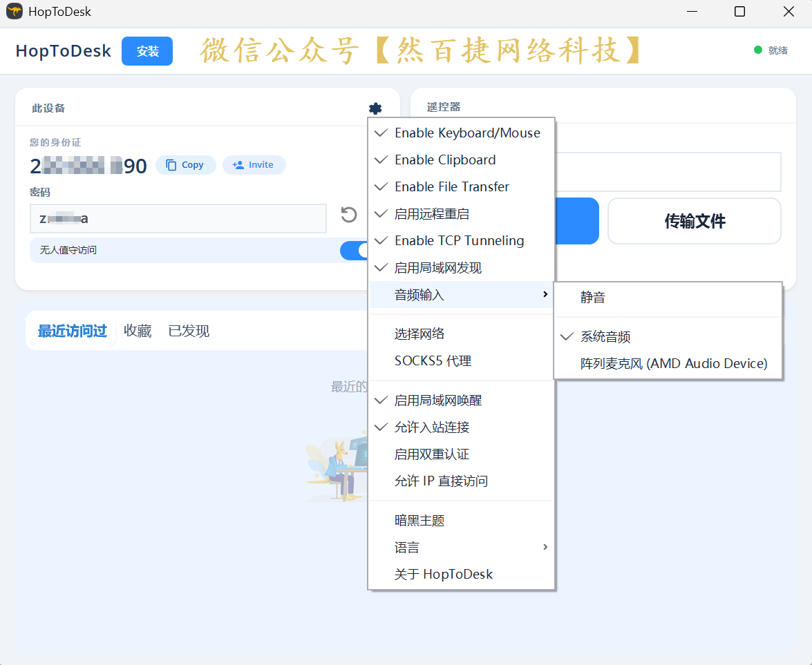
Task: Click the 您的身份证 label
Action: (x=55, y=142)
